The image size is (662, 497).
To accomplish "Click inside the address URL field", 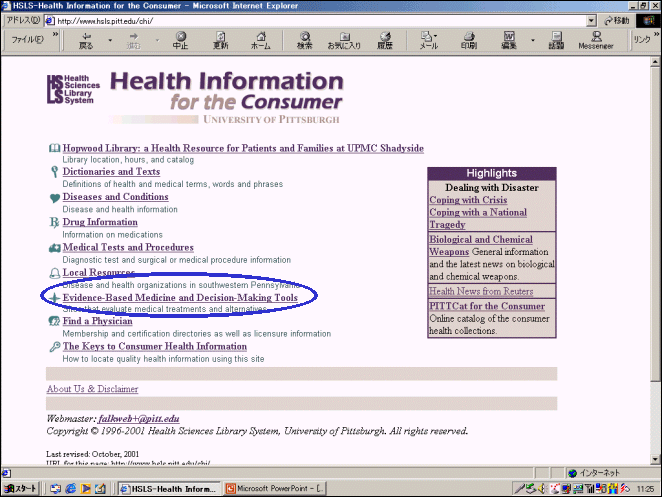I will tap(300, 20).
